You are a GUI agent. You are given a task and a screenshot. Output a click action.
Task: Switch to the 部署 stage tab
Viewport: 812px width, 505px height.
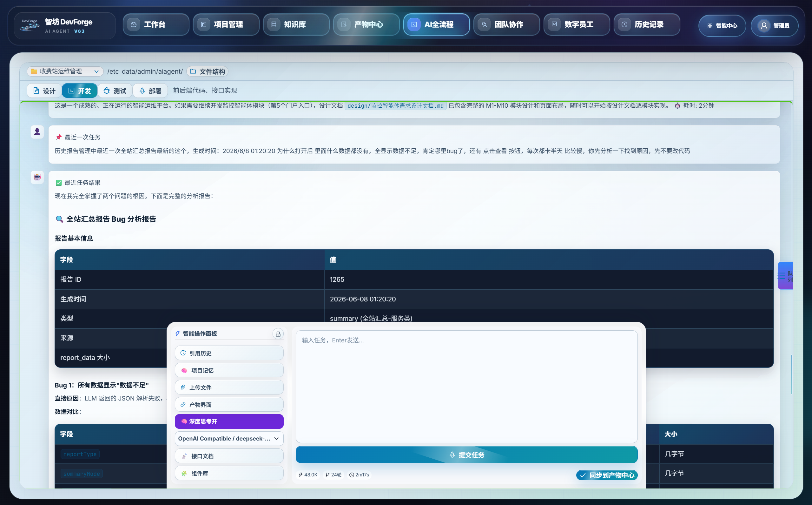[150, 91]
